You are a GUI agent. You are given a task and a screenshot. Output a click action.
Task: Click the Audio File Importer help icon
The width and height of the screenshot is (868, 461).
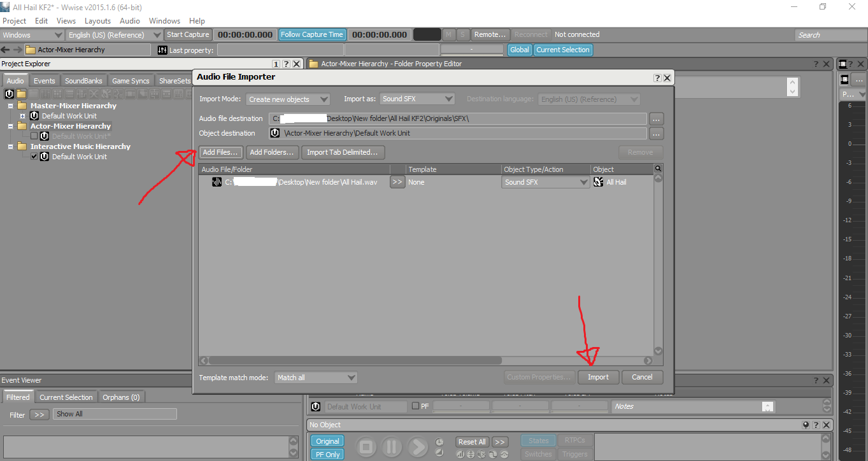pyautogui.click(x=657, y=78)
